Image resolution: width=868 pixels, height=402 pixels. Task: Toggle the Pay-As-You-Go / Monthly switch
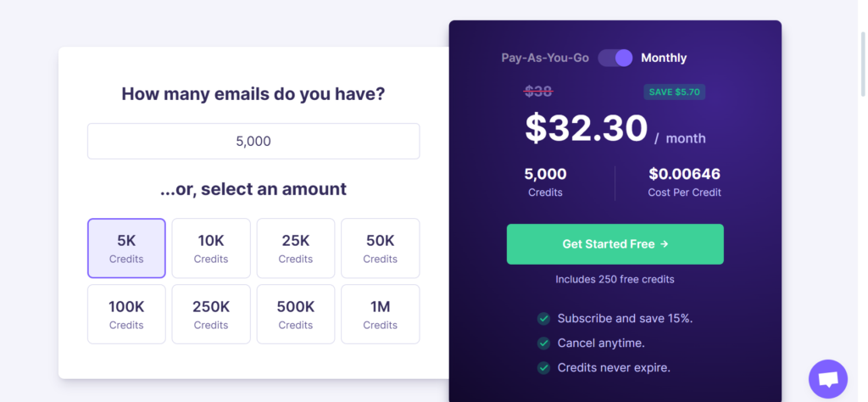click(x=615, y=58)
